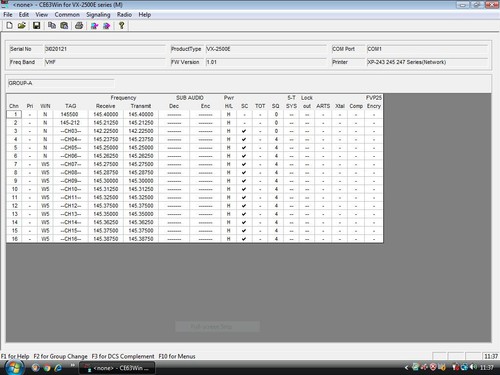
Task: Open help with the question mark icon
Action: pos(122,25)
